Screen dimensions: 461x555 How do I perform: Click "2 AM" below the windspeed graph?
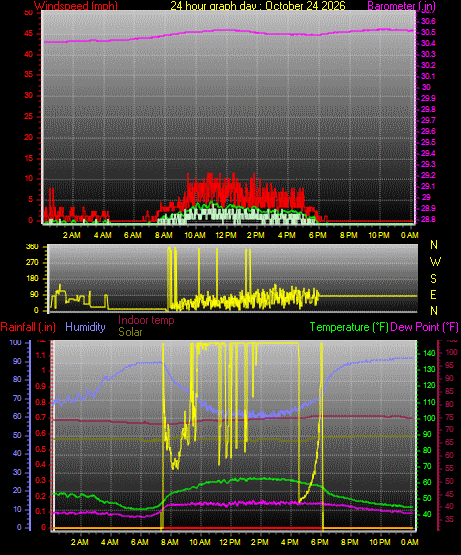point(72,235)
